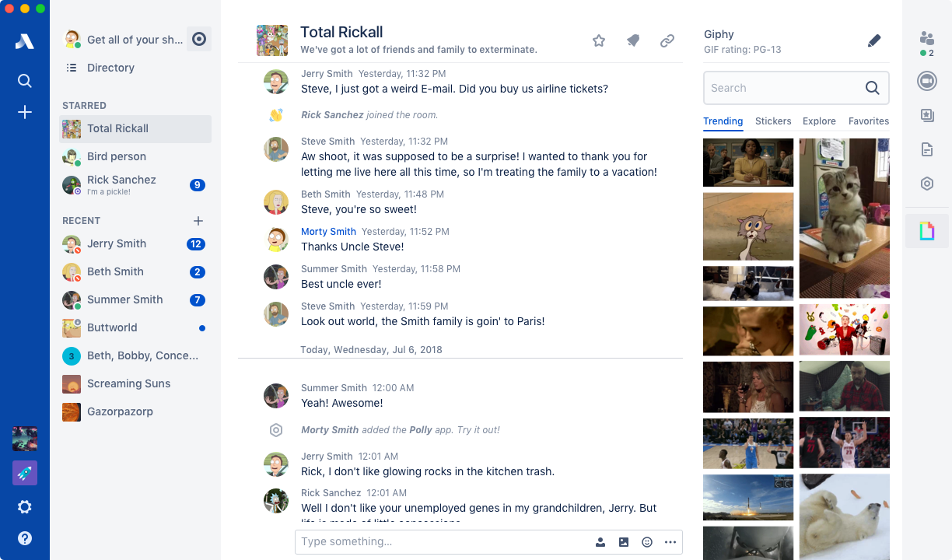Edit Giphy settings with pencil icon
Viewport: 952px width, 560px height.
point(874,40)
